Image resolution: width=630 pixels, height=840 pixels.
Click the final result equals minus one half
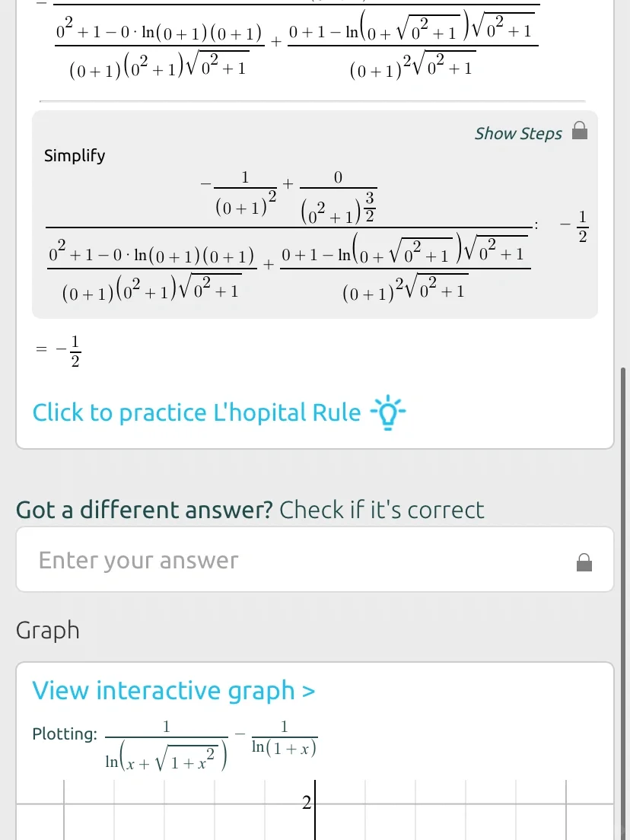tap(65, 350)
